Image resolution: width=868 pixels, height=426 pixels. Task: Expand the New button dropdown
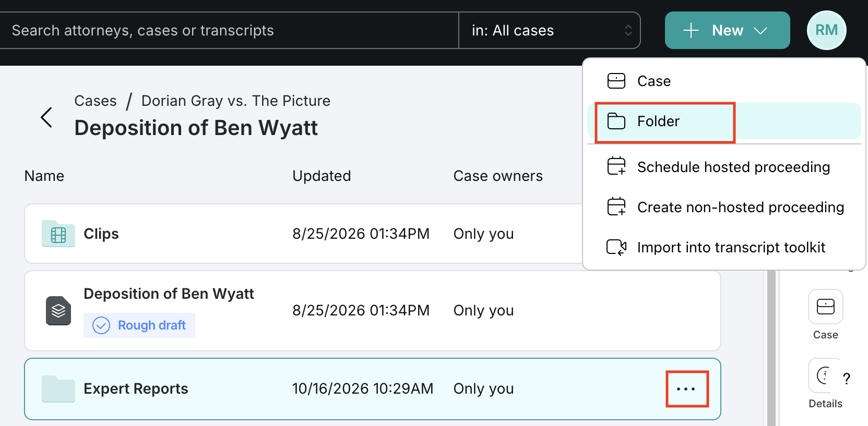tap(727, 30)
